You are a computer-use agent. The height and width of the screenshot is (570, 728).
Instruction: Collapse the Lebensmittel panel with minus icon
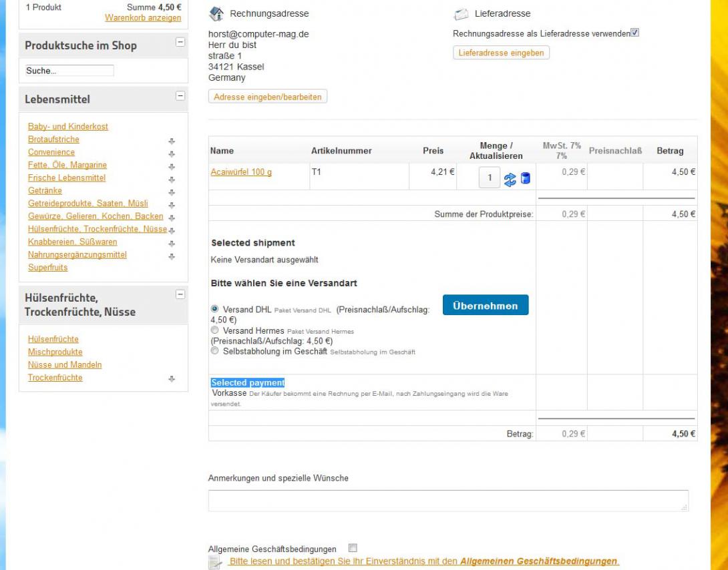point(180,96)
